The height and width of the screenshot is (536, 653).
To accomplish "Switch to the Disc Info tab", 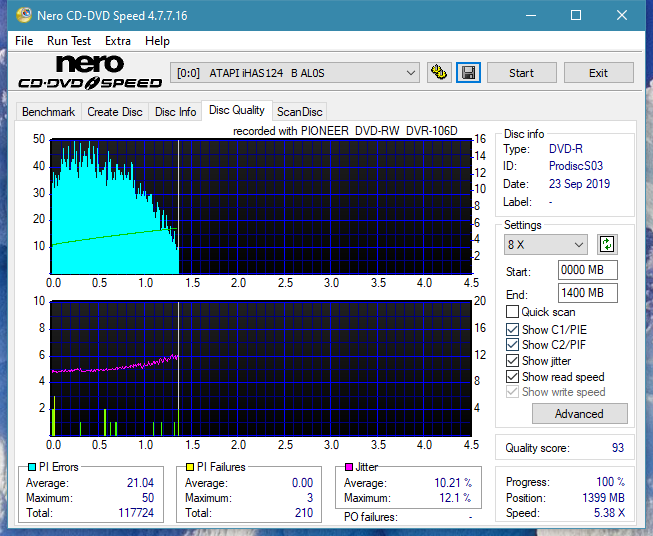I will (175, 112).
